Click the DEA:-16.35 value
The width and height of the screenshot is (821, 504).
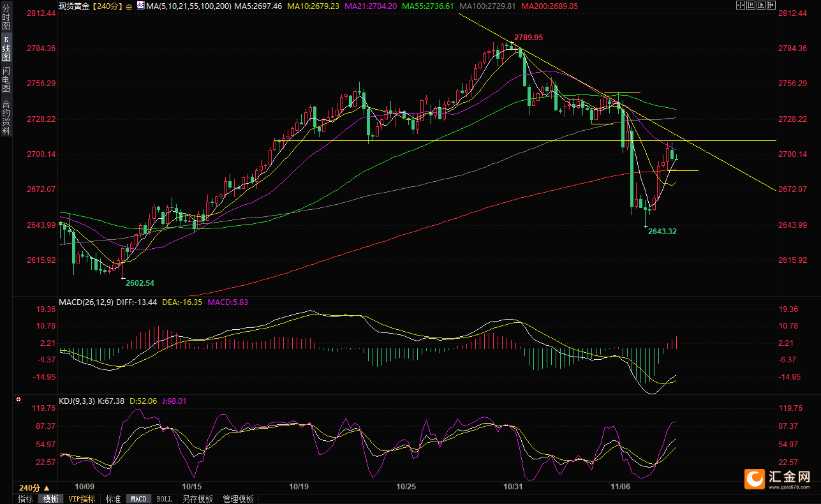coord(182,302)
